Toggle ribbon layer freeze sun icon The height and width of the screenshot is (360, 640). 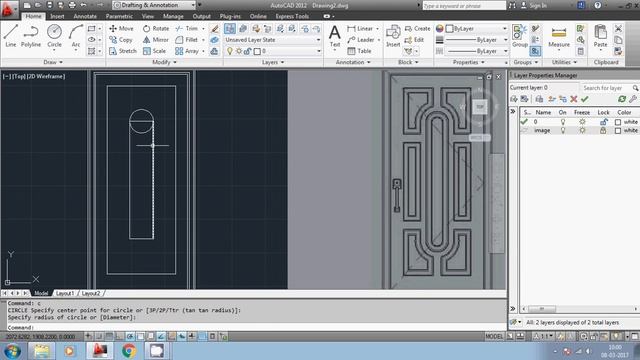coord(239,51)
